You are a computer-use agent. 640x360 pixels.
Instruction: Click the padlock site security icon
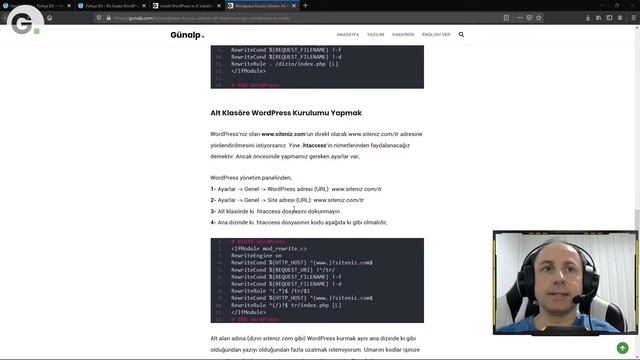click(x=109, y=18)
